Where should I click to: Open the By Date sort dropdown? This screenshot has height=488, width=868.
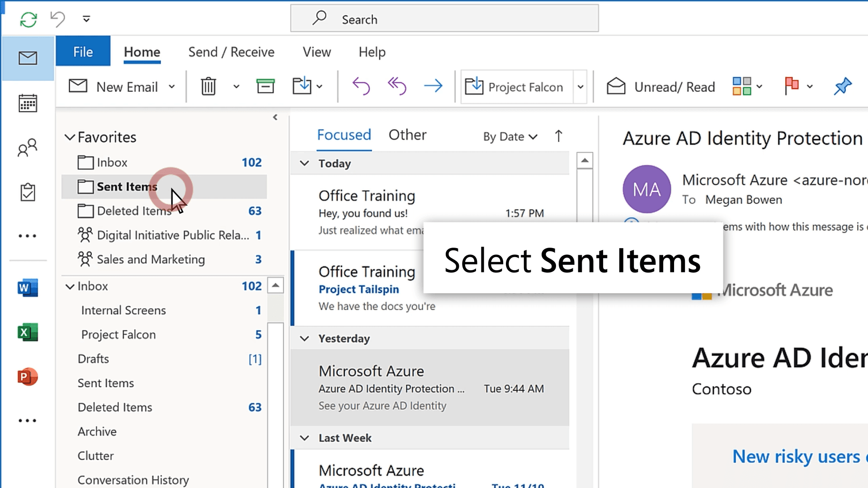[x=510, y=136]
